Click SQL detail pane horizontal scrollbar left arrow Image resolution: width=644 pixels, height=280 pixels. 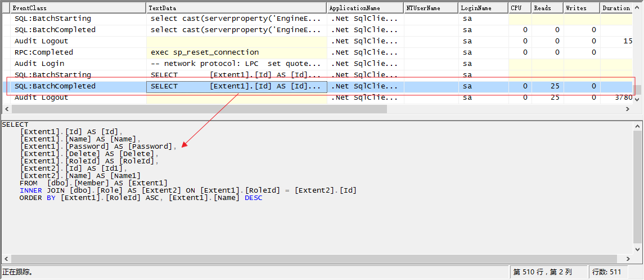[6, 259]
